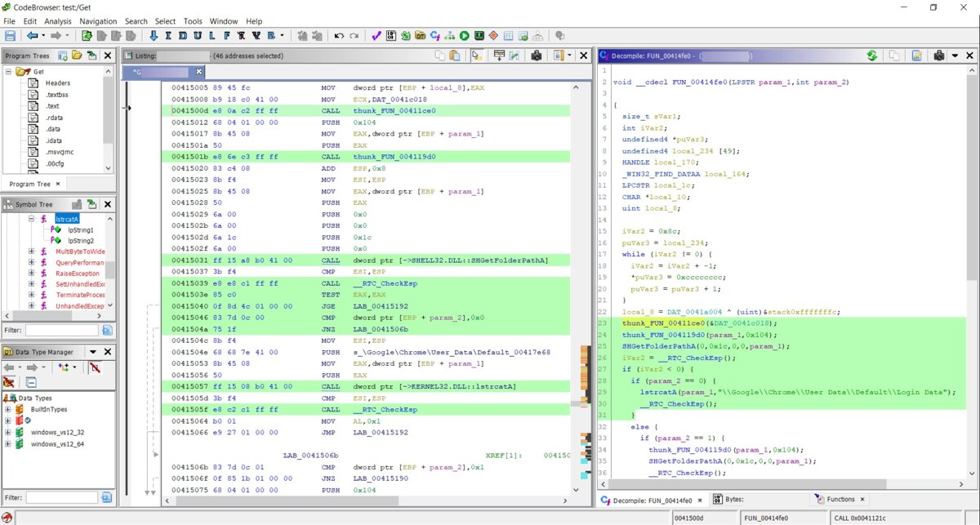
Task: Open Decompile panel menu down arrow
Action: [954, 56]
